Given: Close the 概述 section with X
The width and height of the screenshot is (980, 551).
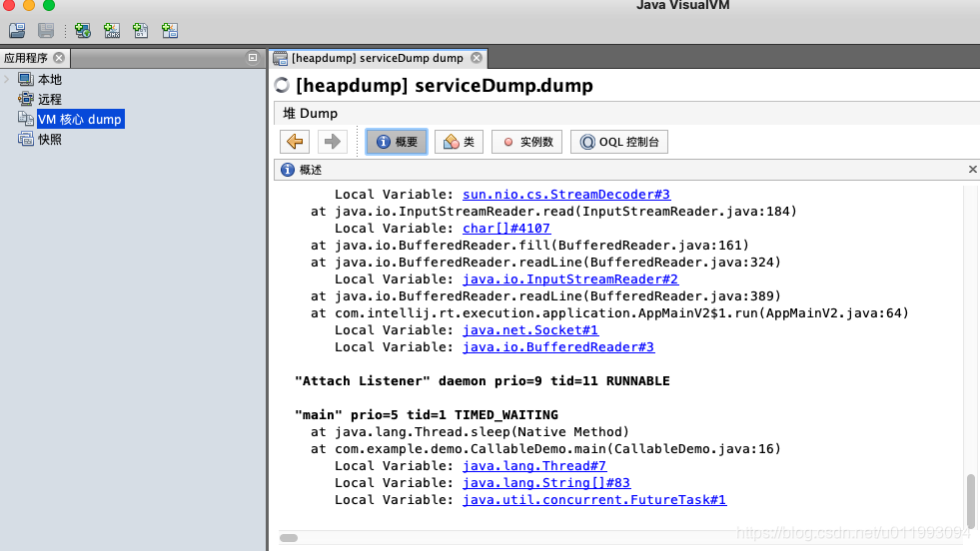Looking at the screenshot, I should 972,170.
